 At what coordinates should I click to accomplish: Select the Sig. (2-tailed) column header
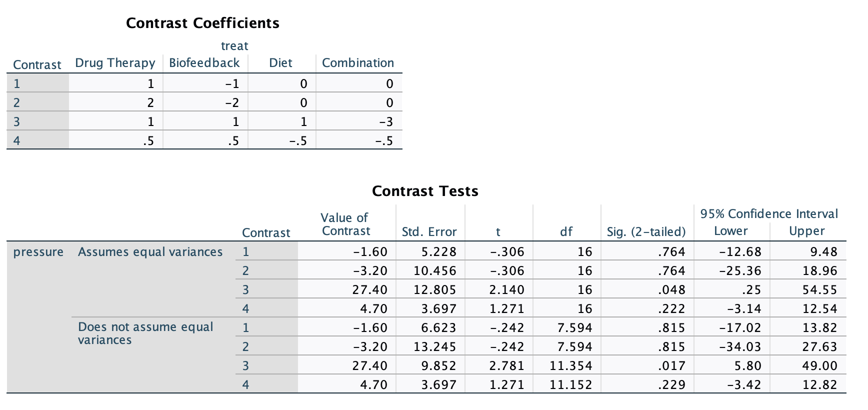pyautogui.click(x=646, y=231)
